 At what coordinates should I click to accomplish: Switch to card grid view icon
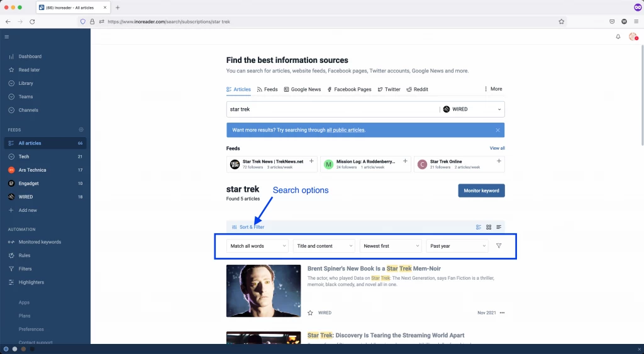point(489,227)
